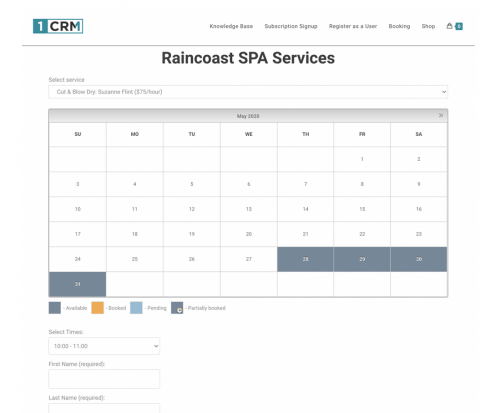
Task: Click date 6 in the calendar
Action: [249, 184]
